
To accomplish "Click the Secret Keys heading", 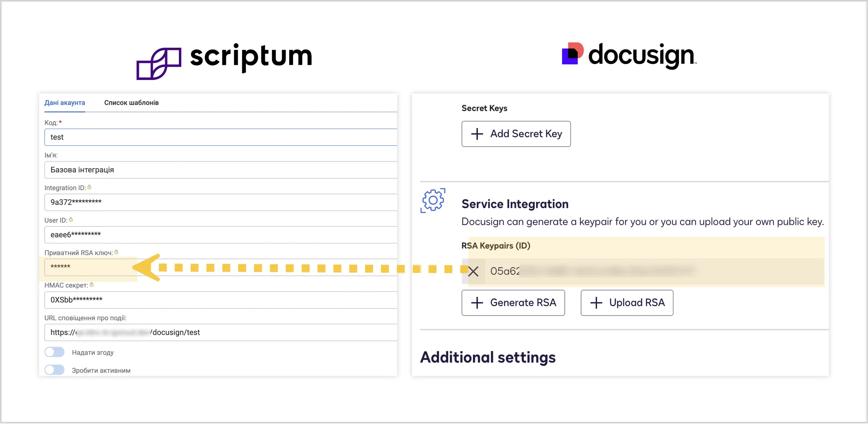I will coord(484,108).
